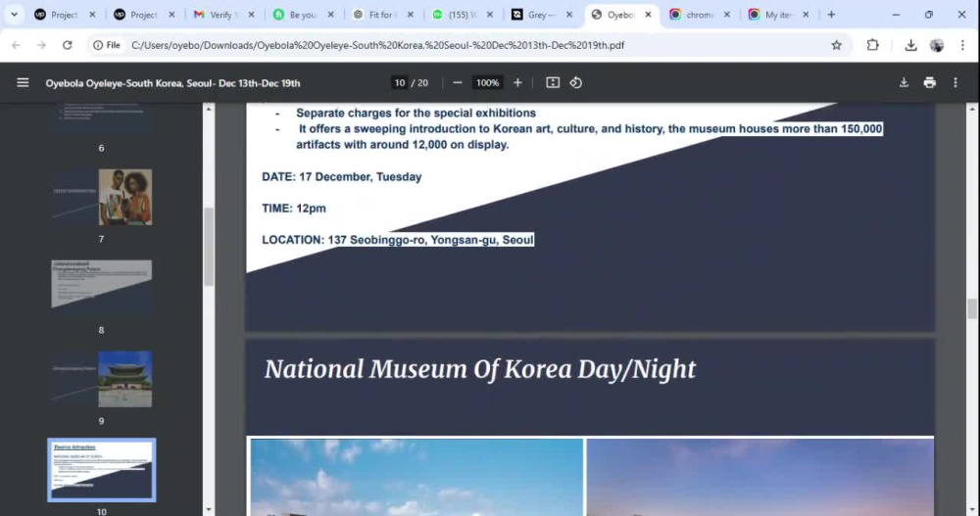Click thumbnail panel scroll up arrow
The image size is (980, 516).
(x=209, y=110)
